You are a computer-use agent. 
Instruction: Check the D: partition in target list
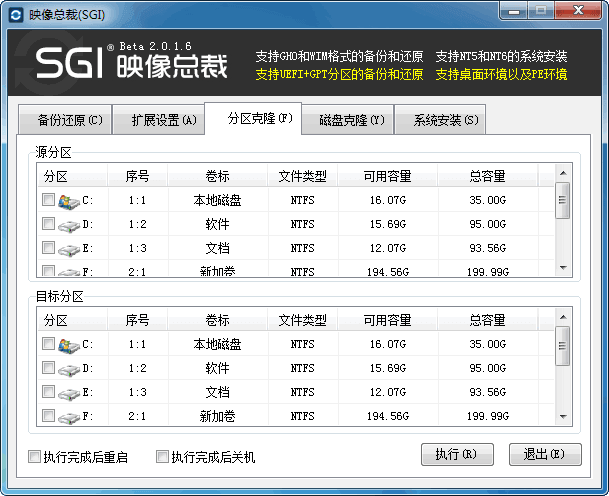tap(48, 368)
